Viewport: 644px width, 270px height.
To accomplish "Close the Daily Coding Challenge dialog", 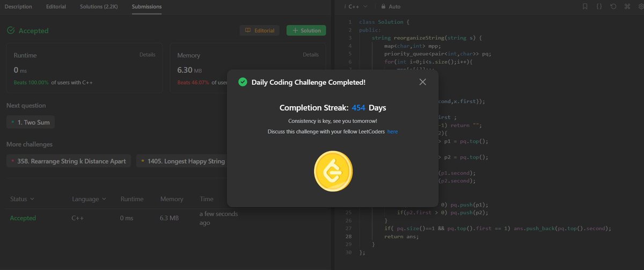I will (x=423, y=82).
